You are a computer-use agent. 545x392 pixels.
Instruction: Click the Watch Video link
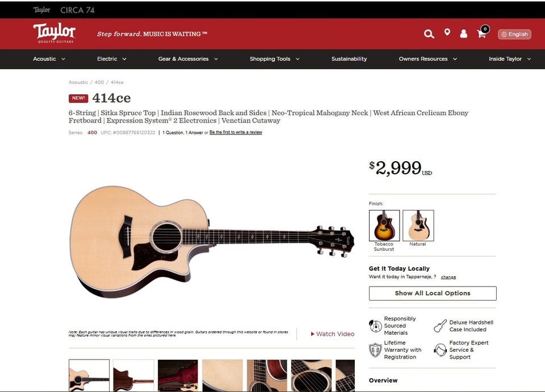click(333, 334)
